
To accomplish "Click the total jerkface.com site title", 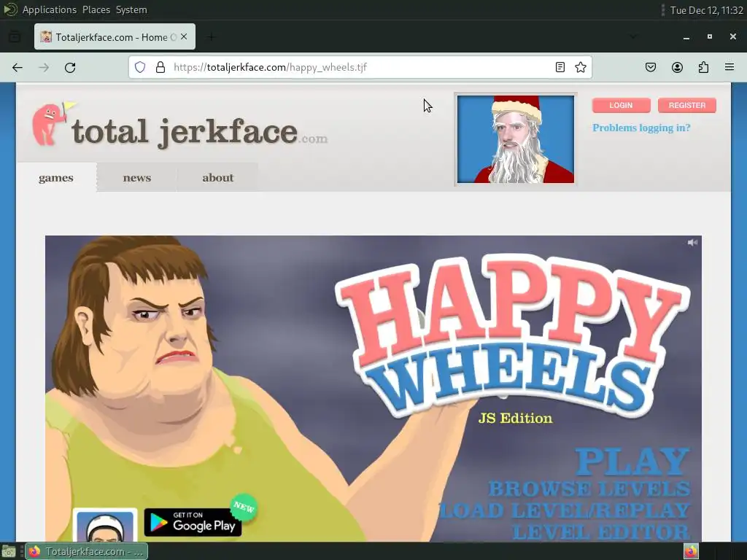I will tap(200, 132).
